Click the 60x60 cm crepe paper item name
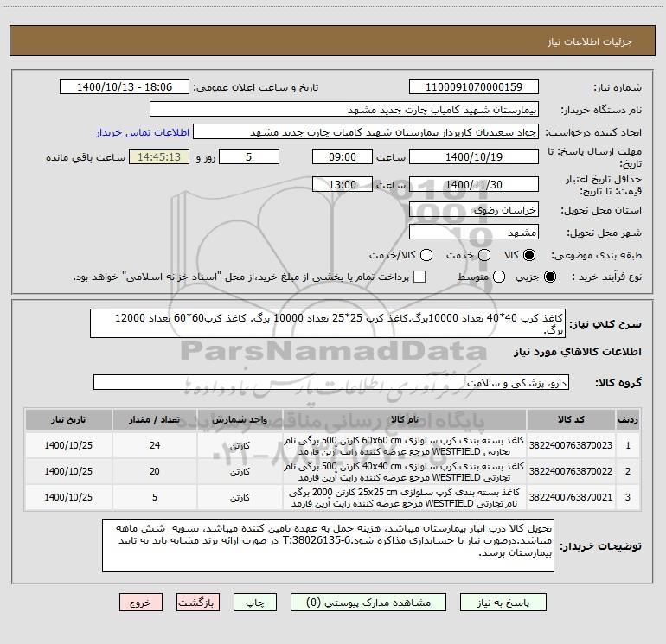 click(x=404, y=446)
